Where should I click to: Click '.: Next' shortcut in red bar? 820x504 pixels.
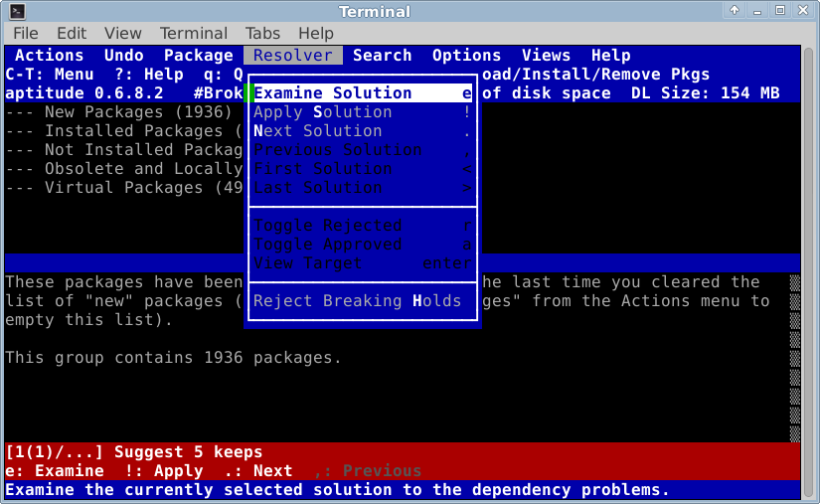coord(257,470)
